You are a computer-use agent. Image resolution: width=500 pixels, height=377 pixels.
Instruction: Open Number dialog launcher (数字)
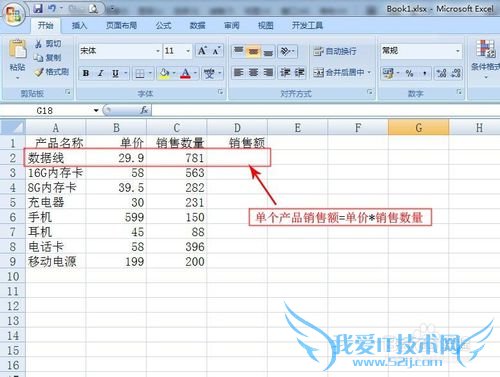pos(459,92)
